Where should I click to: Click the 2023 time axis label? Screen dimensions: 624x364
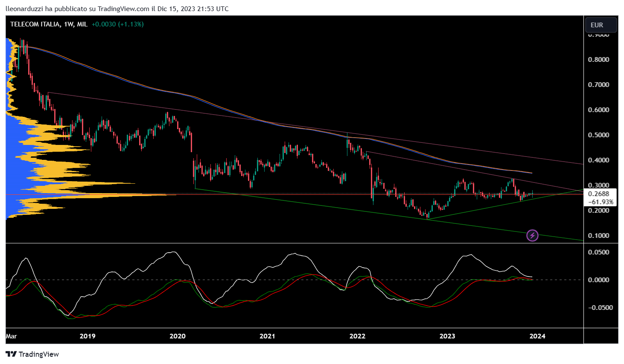(x=447, y=336)
